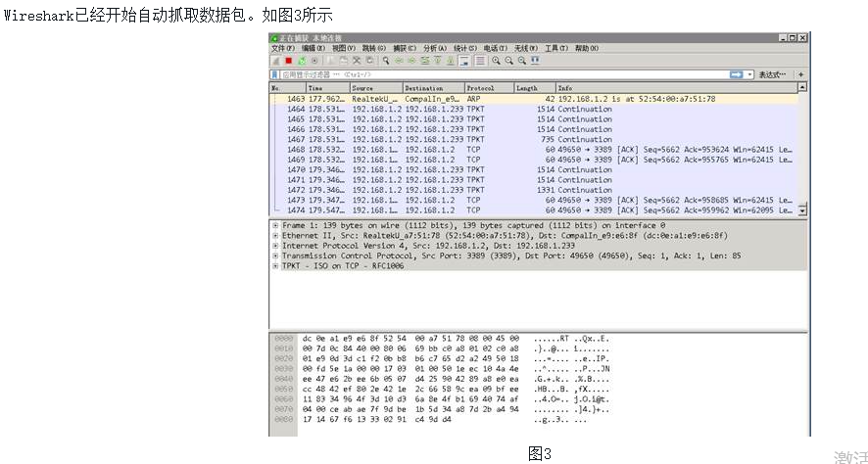
Task: Click the open capture file icon
Action: tap(330, 61)
